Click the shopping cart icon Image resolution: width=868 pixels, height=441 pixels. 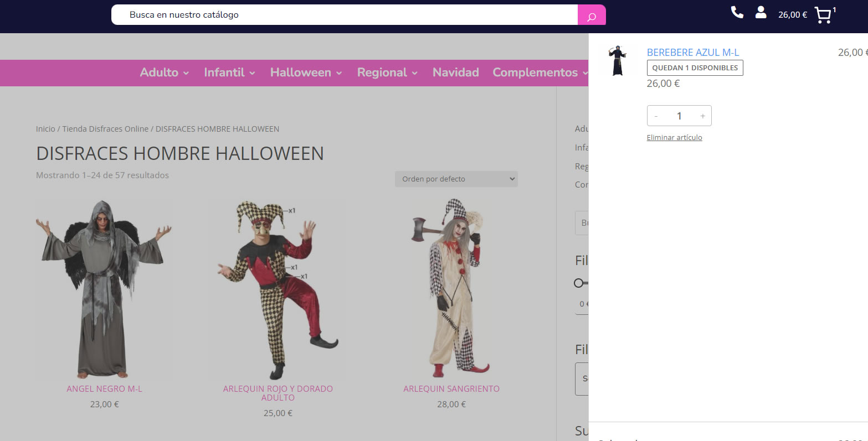click(823, 15)
